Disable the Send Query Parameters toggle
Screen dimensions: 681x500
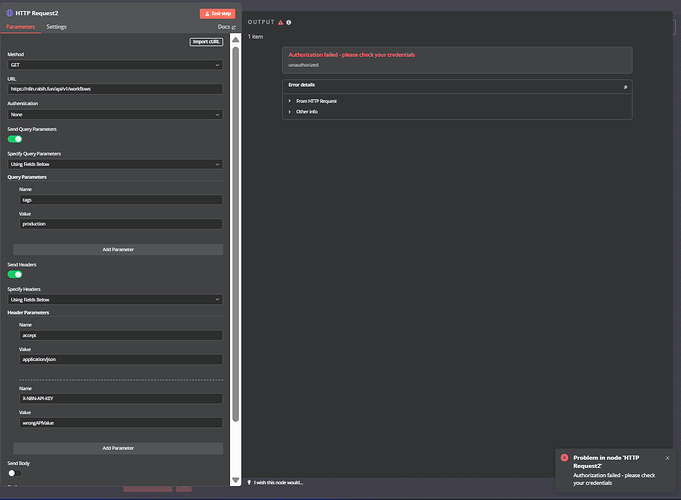(15, 139)
